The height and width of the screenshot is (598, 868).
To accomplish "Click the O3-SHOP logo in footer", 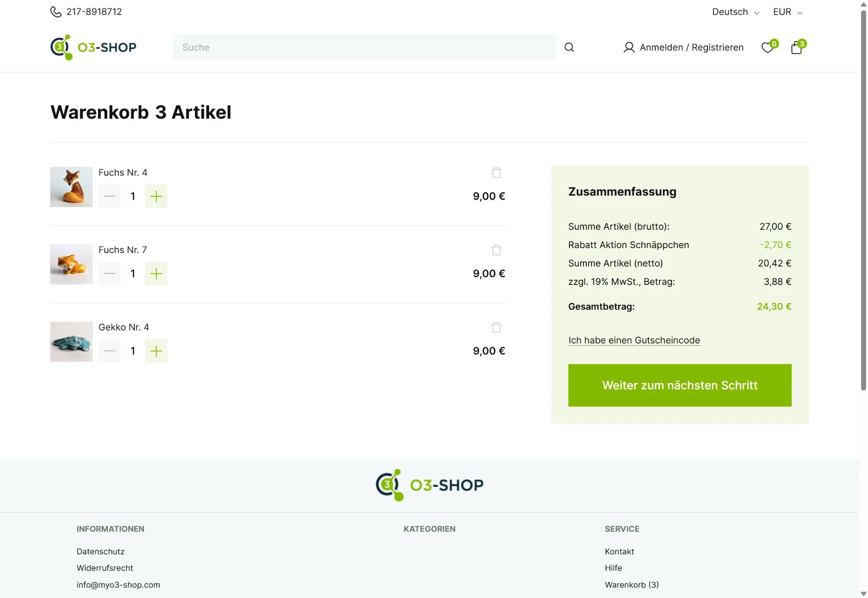I will [430, 485].
